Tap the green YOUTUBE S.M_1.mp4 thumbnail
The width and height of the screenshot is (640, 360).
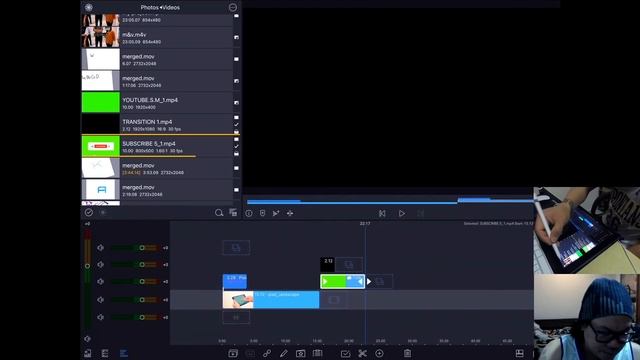(x=101, y=102)
